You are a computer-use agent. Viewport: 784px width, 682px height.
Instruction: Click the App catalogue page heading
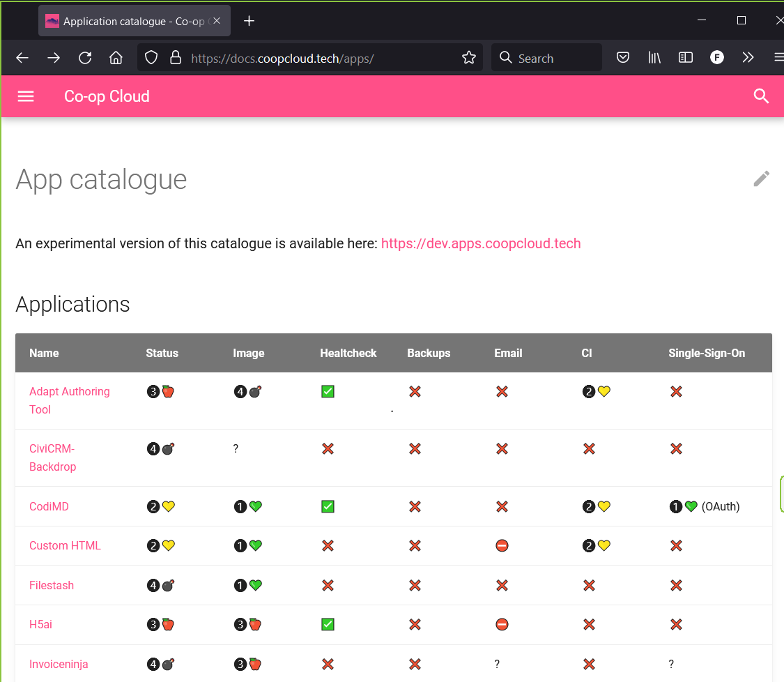coord(101,179)
